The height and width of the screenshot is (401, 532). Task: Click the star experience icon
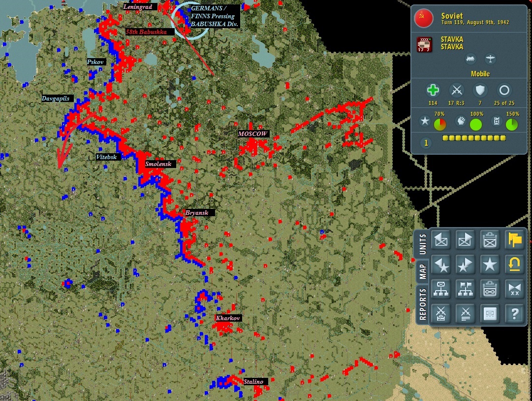pos(424,121)
